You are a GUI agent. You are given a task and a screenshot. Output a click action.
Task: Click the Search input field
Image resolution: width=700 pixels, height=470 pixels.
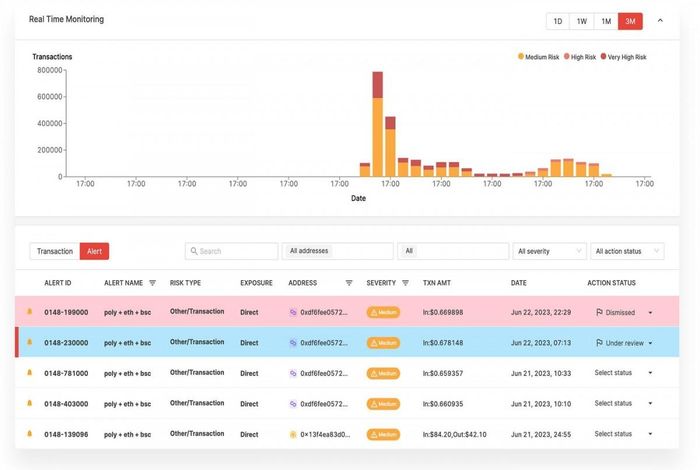(x=231, y=251)
